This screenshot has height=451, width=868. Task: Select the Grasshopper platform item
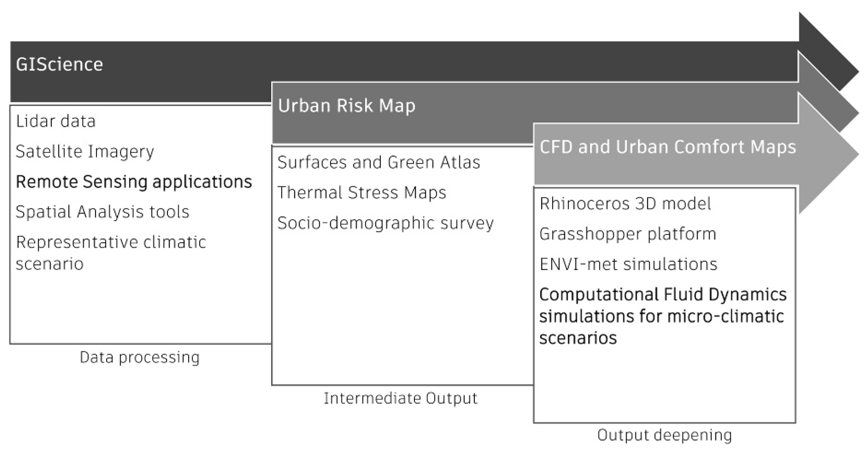click(627, 234)
